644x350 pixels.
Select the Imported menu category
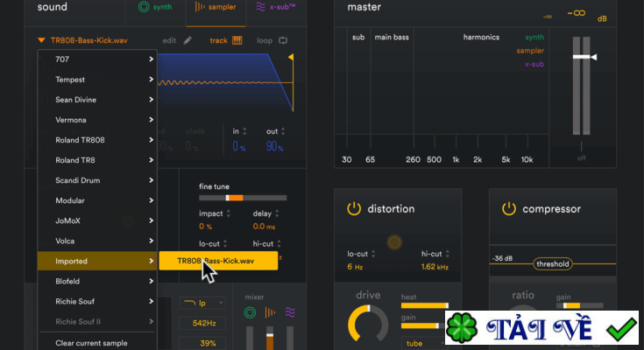97,261
